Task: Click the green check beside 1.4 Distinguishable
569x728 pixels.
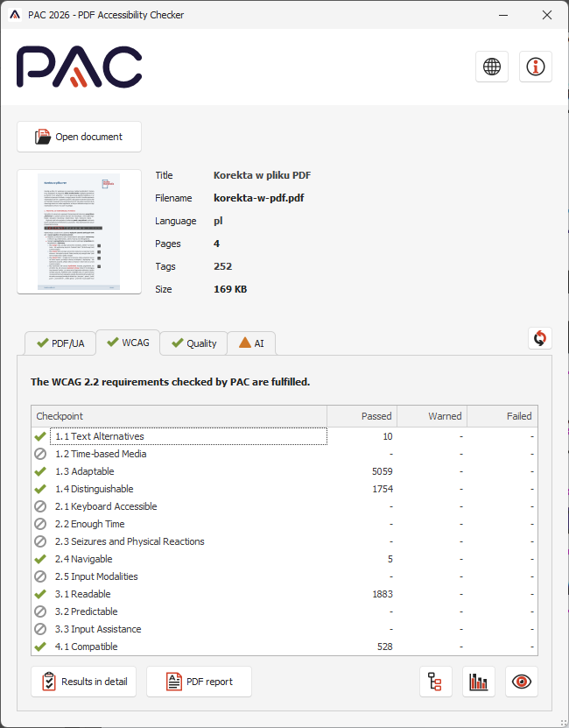Action: coord(40,489)
